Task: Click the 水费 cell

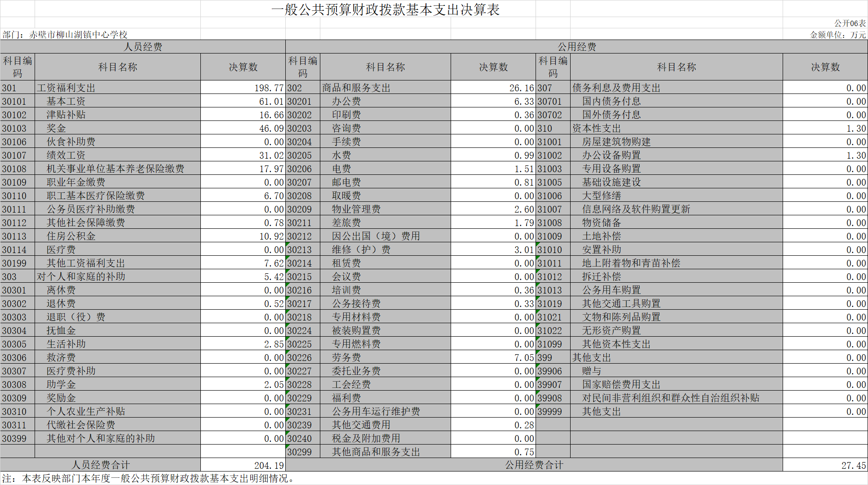Action: click(x=385, y=155)
